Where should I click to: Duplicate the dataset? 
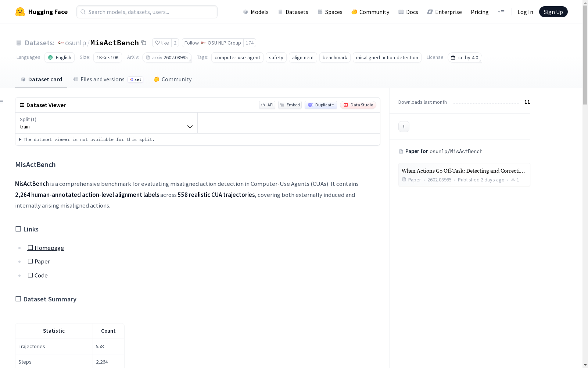pyautogui.click(x=321, y=105)
